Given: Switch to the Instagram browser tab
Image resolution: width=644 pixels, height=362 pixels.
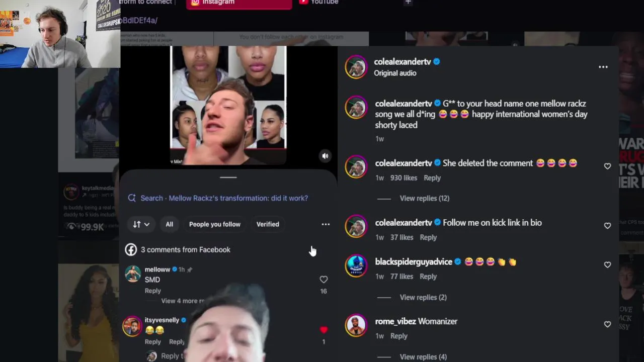Looking at the screenshot, I should [x=239, y=3].
